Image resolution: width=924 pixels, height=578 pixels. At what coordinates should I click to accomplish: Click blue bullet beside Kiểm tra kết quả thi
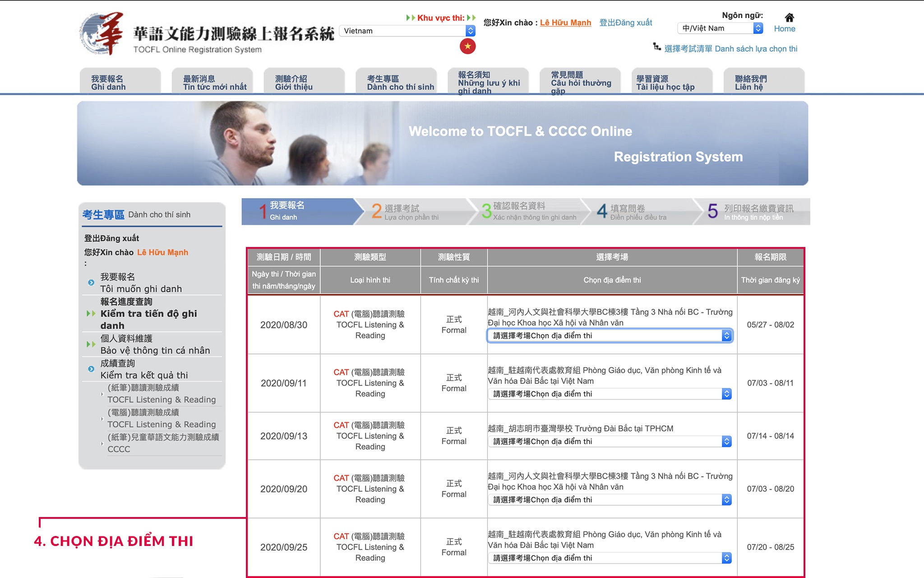coord(91,369)
